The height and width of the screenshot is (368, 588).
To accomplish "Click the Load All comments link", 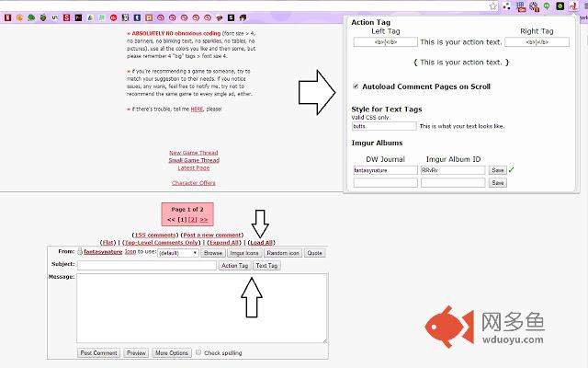I will [x=261, y=243].
